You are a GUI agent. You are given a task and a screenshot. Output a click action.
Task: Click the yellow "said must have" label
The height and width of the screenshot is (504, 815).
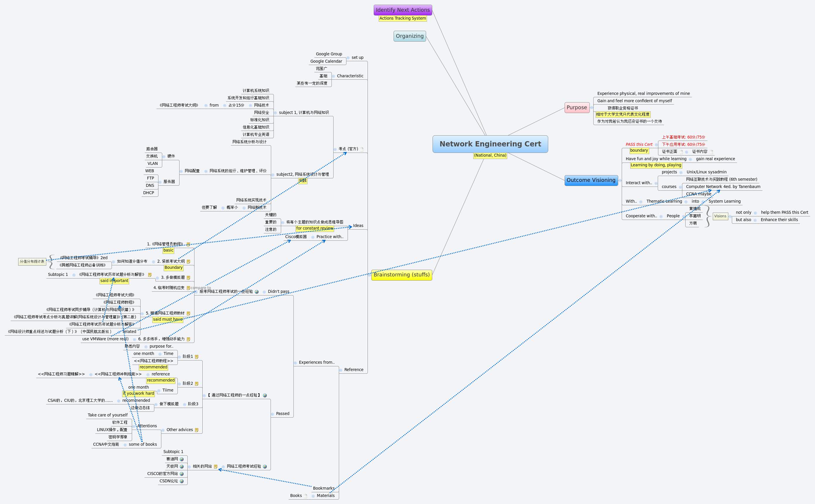click(168, 320)
